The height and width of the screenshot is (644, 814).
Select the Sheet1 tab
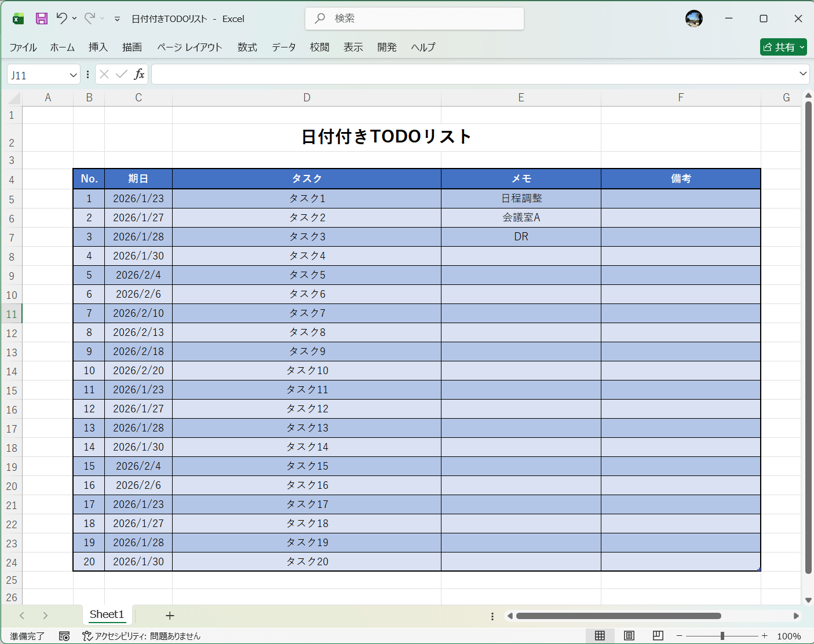[106, 614]
